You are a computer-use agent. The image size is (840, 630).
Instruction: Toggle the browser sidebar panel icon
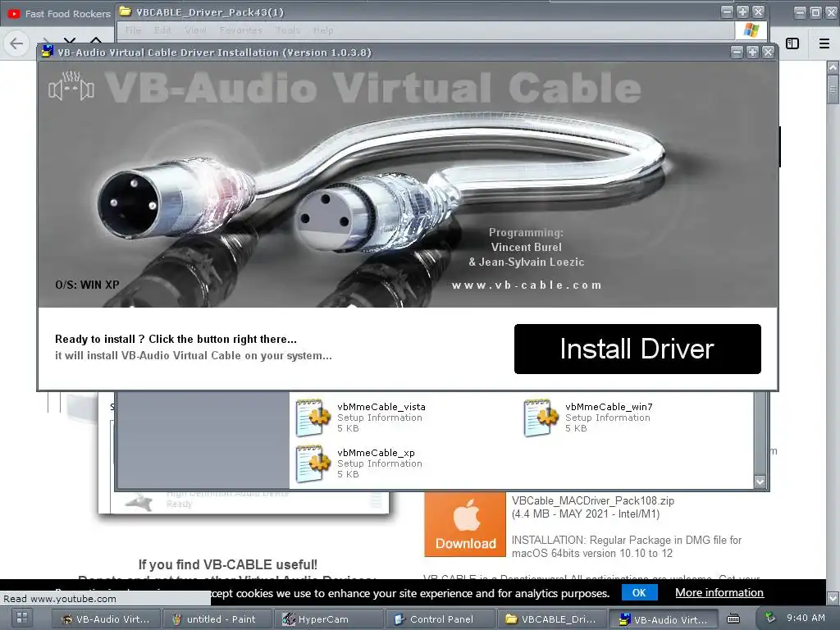(x=792, y=43)
